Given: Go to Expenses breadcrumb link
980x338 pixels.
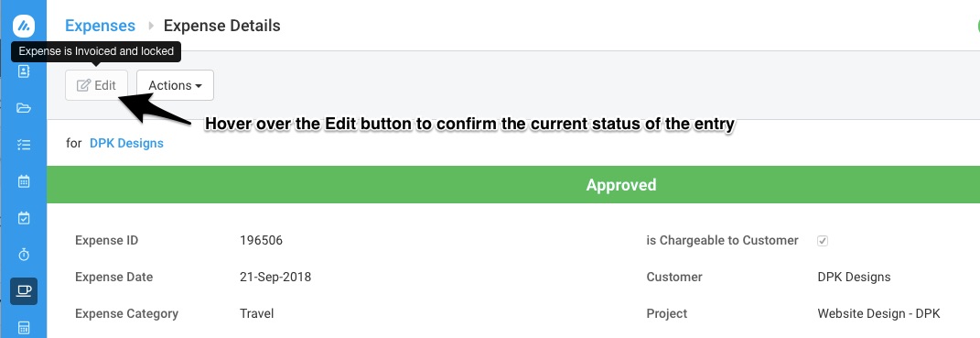Looking at the screenshot, I should [x=100, y=26].
